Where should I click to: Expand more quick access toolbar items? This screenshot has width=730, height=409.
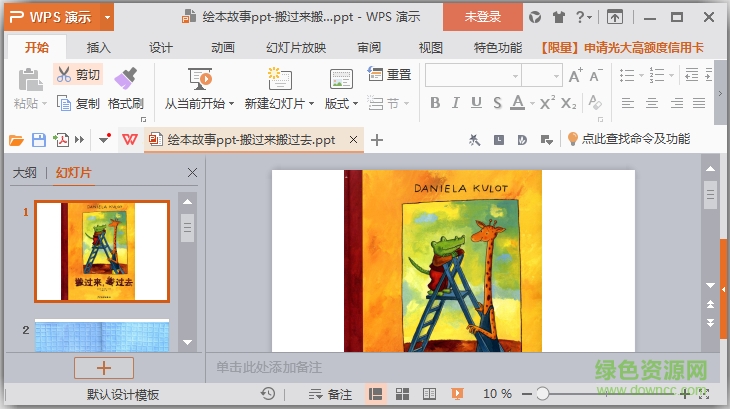pyautogui.click(x=80, y=140)
